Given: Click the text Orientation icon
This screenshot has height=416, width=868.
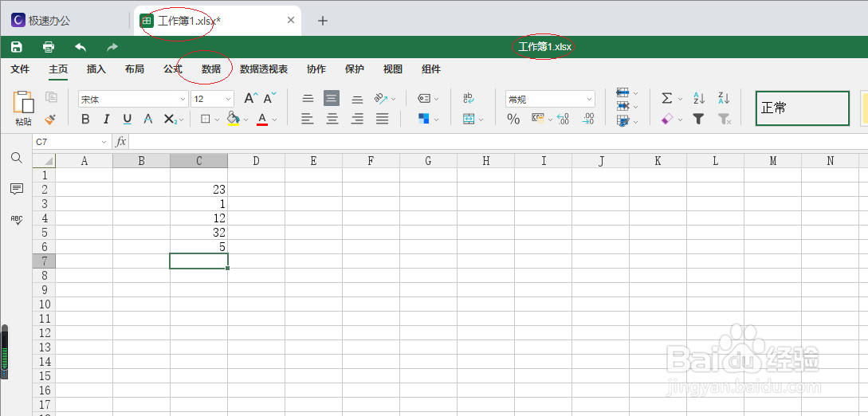Looking at the screenshot, I should tap(382, 98).
